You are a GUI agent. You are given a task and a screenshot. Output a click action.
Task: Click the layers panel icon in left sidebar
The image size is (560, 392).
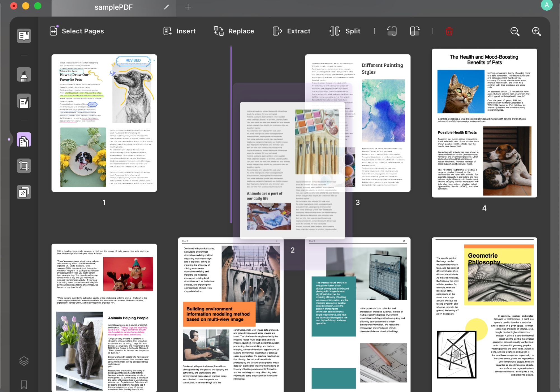coord(24,361)
